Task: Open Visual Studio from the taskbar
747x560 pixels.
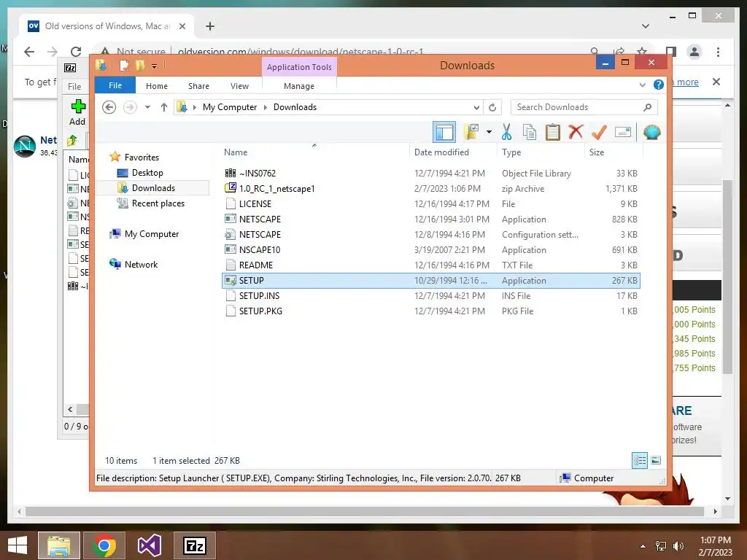Action: [x=149, y=545]
